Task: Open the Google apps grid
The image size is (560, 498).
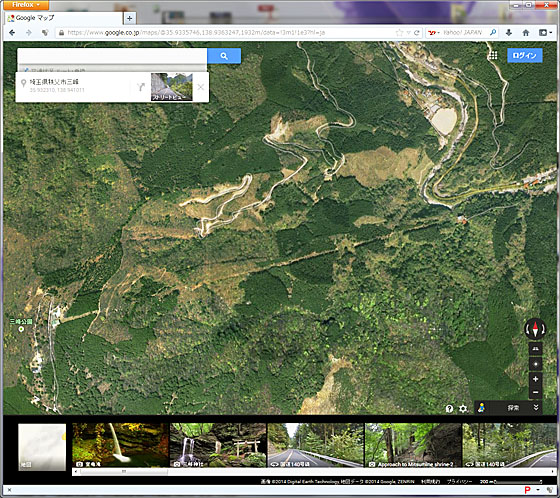Action: point(493,55)
